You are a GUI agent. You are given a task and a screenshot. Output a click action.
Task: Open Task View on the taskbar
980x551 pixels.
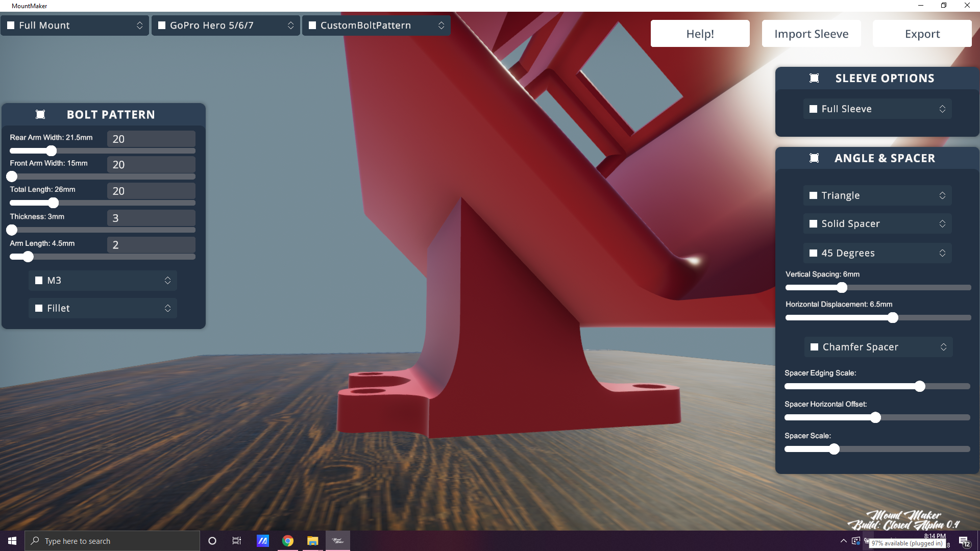[237, 541]
